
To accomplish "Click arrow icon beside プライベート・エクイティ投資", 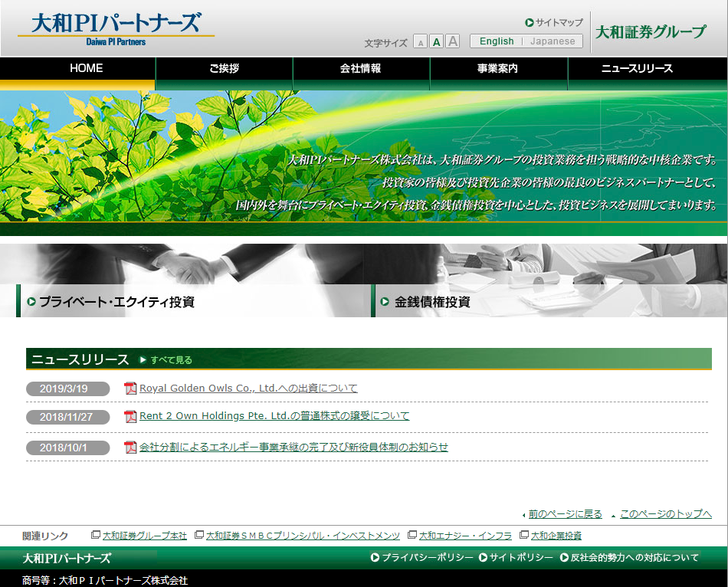I will [31, 302].
